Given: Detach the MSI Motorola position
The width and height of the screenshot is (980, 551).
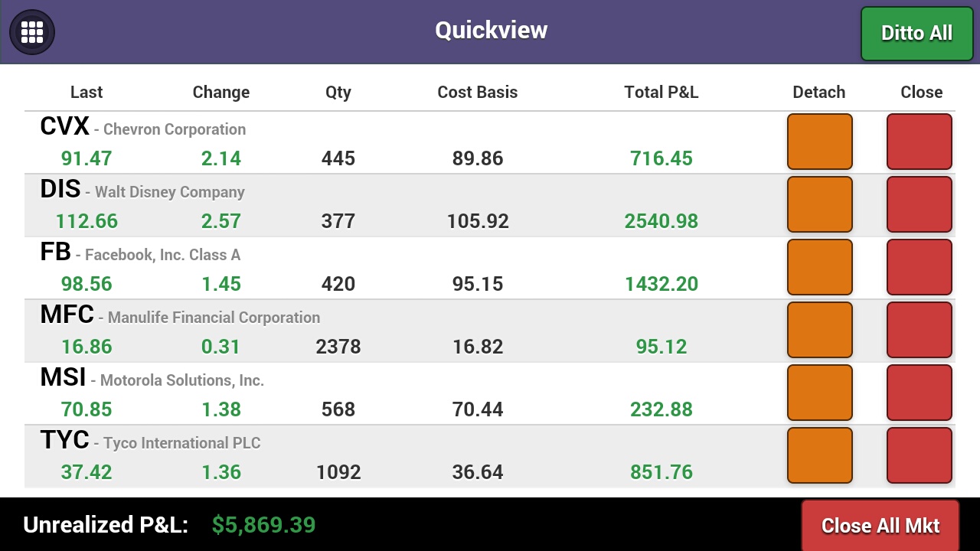Looking at the screenshot, I should [819, 393].
